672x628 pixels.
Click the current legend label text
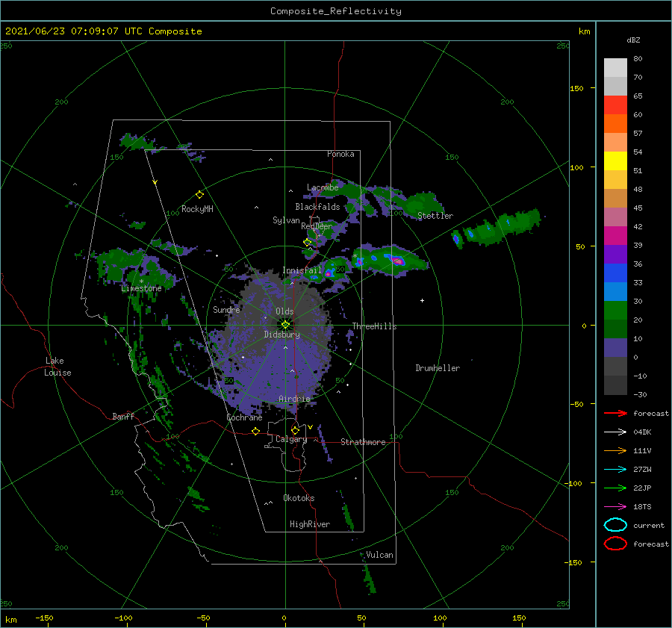click(649, 525)
